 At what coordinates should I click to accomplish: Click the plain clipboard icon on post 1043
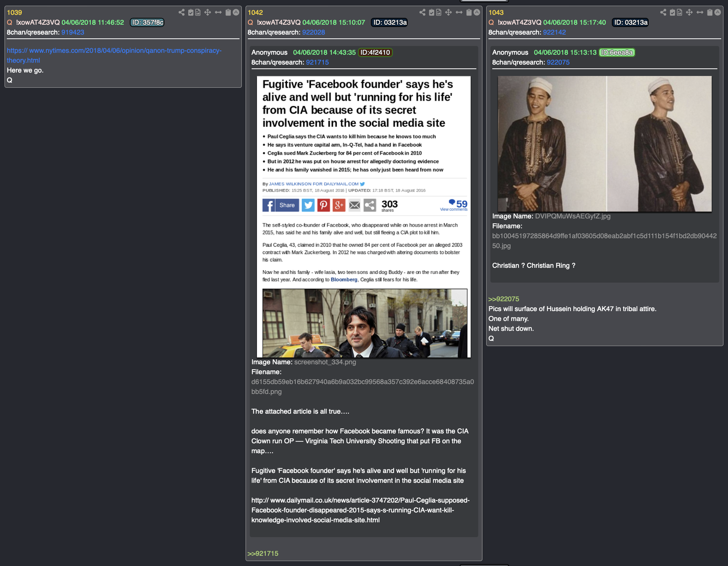click(710, 13)
